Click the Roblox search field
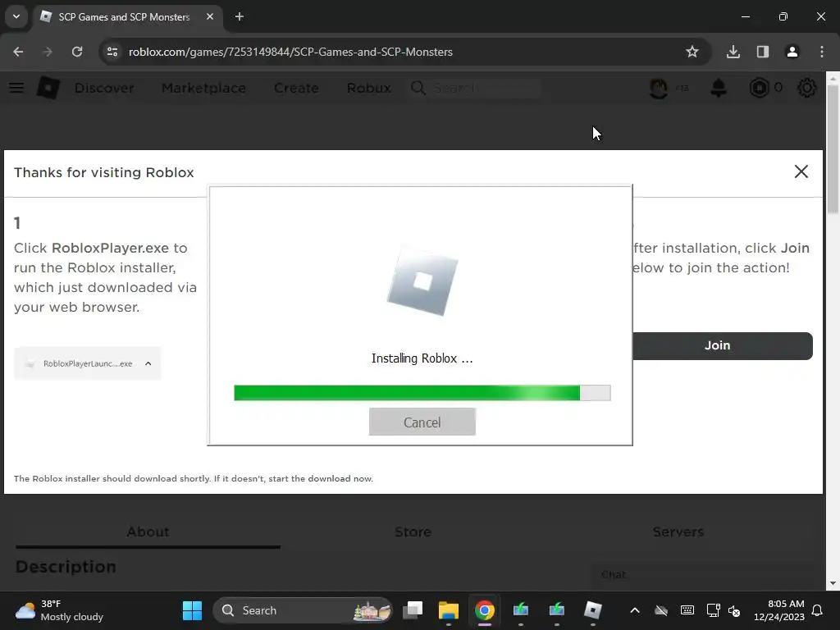 [476, 88]
